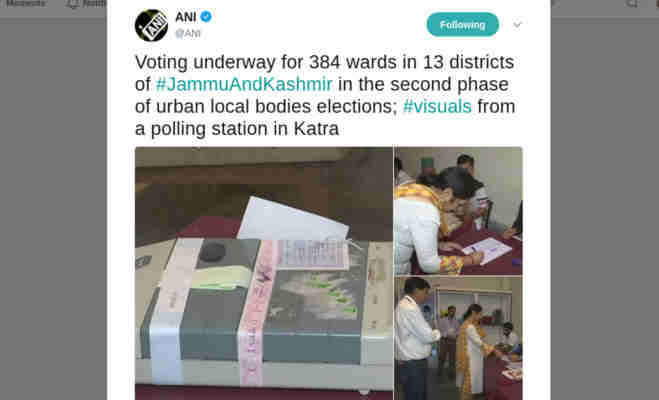Click the white paper slip atop the voting machine
Viewport: 659px width, 400px height.
click(x=292, y=220)
